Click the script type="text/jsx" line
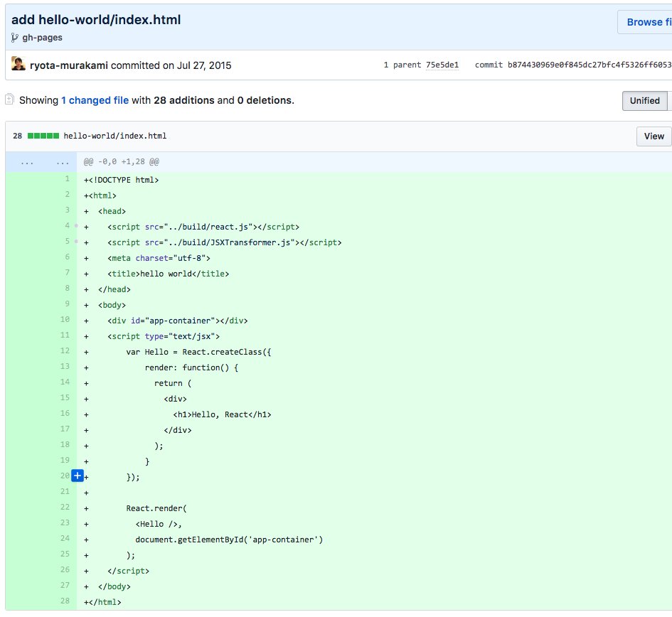Image resolution: width=672 pixels, height=617 pixels. click(164, 336)
